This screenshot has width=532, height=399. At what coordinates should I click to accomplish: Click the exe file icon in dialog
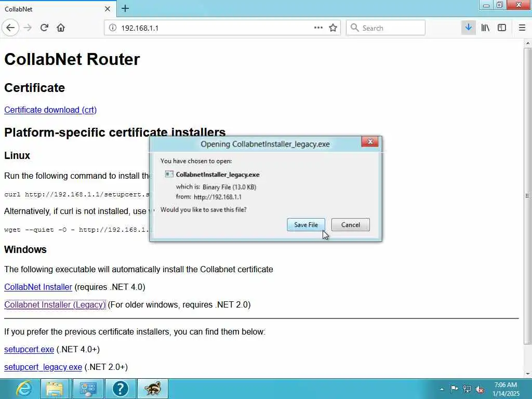pos(169,174)
